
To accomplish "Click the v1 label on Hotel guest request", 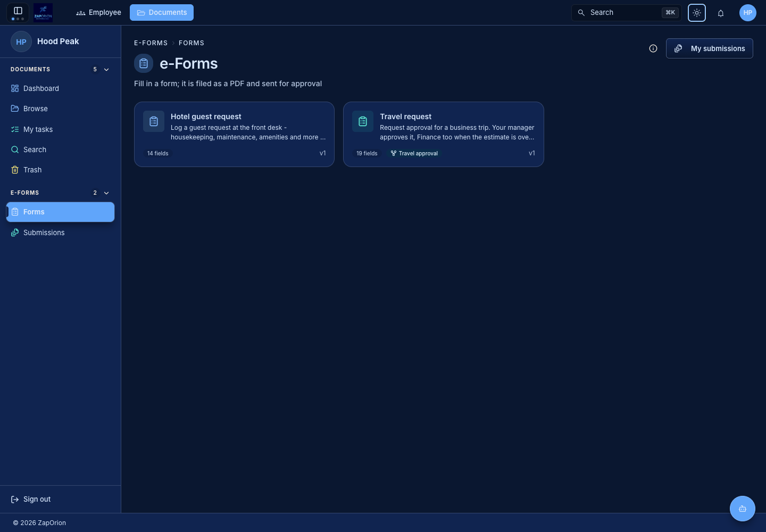I will (323, 153).
